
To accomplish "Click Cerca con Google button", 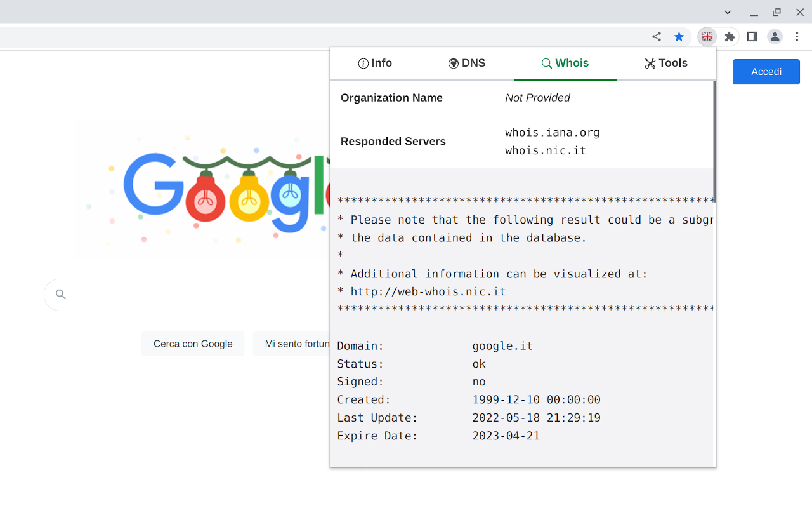I will click(193, 344).
